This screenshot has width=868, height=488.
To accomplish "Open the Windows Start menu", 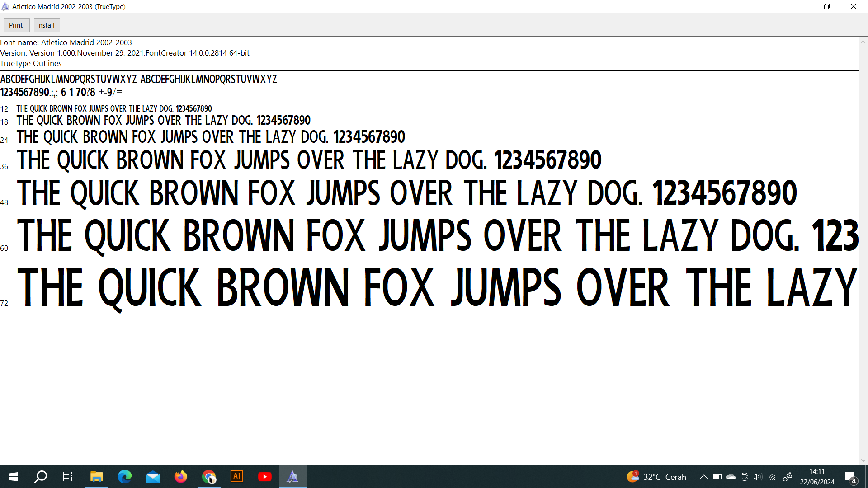I will click(x=14, y=477).
